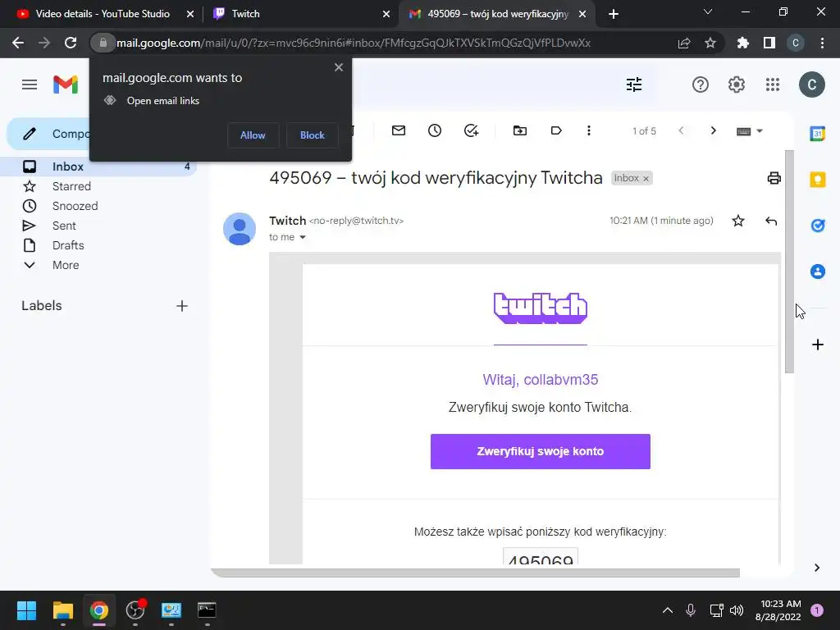Viewport: 840px width, 630px height.
Task: Click the address bar URL
Action: point(354,43)
